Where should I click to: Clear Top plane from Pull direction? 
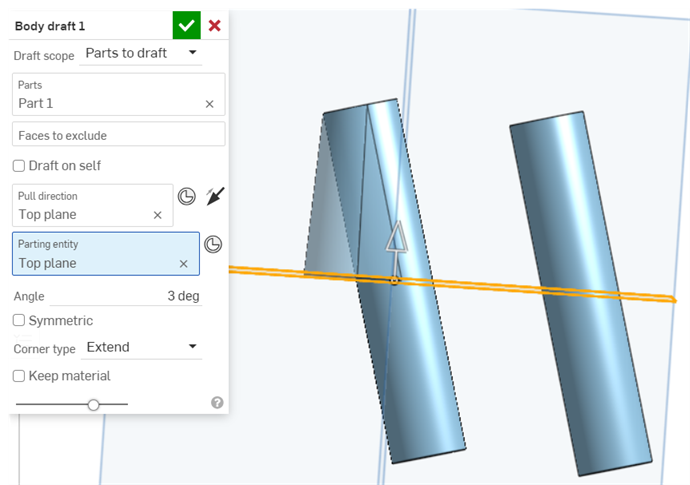click(x=157, y=214)
